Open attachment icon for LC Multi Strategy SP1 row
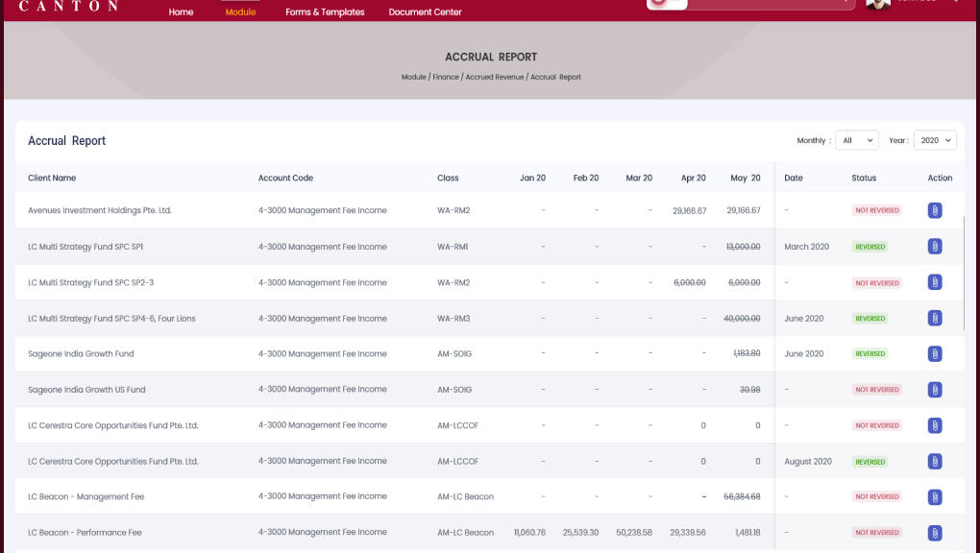 (x=935, y=247)
